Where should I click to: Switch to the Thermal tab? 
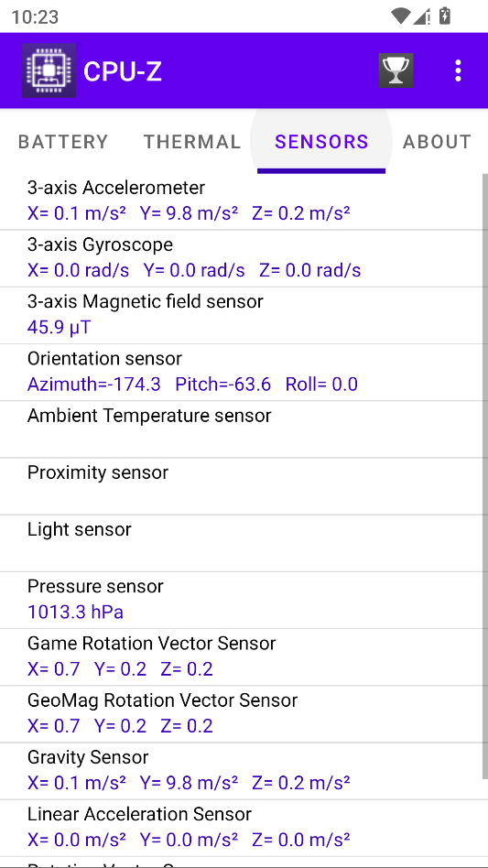[192, 142]
